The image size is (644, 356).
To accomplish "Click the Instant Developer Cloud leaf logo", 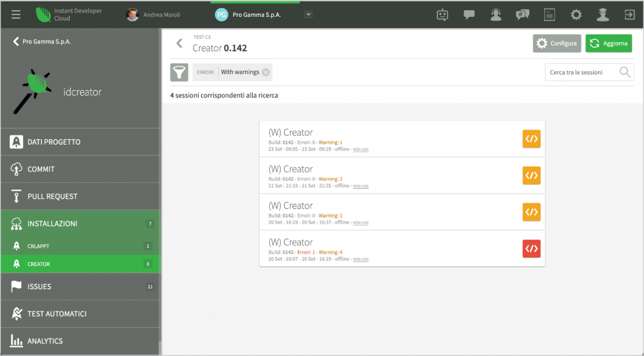I will coord(43,15).
